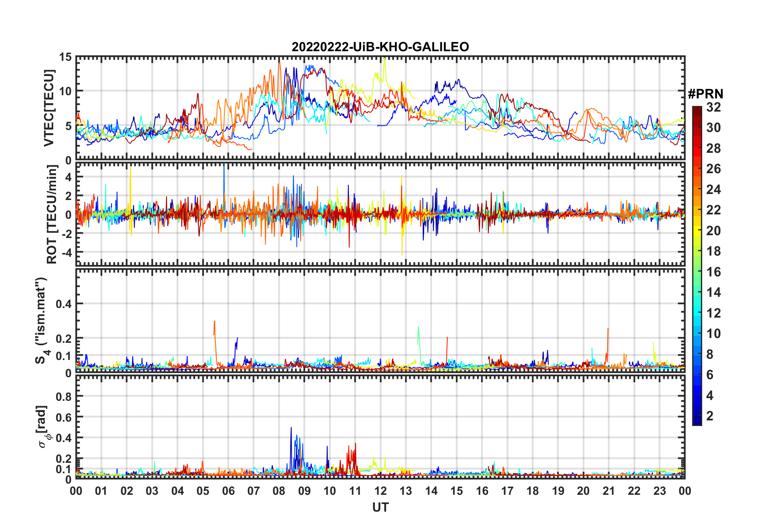761x532 pixels.
Task: Click the S4 ("ism.mat") axis label
Action: (42, 321)
